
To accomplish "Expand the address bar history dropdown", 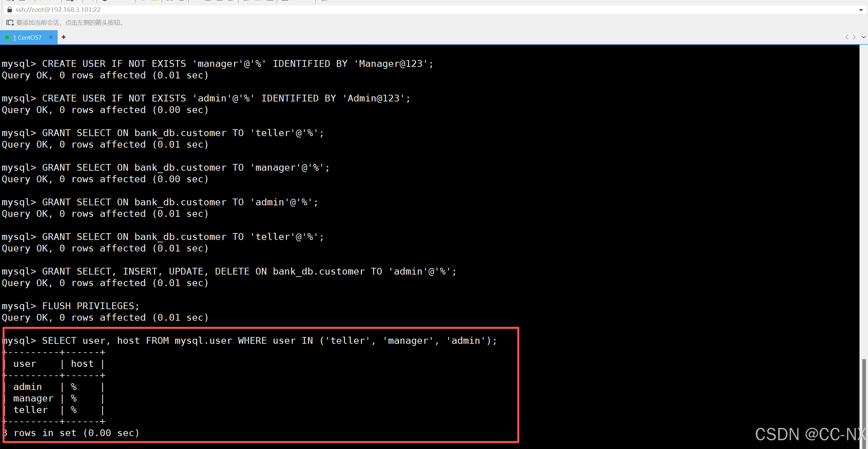I will (x=861, y=10).
